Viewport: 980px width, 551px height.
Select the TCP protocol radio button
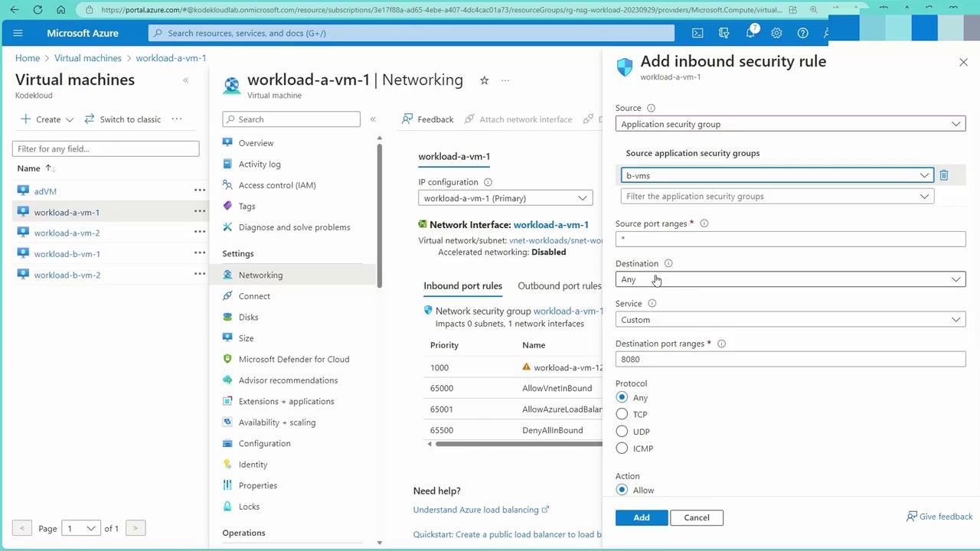622,414
